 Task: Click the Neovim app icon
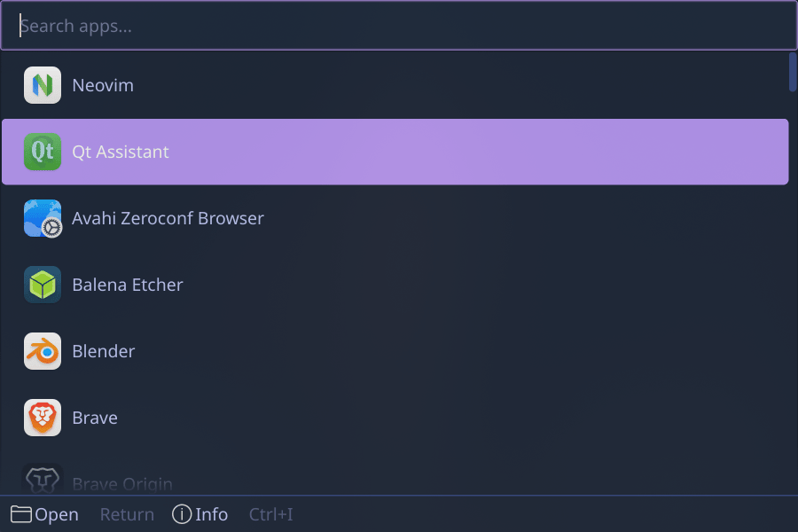click(x=43, y=85)
